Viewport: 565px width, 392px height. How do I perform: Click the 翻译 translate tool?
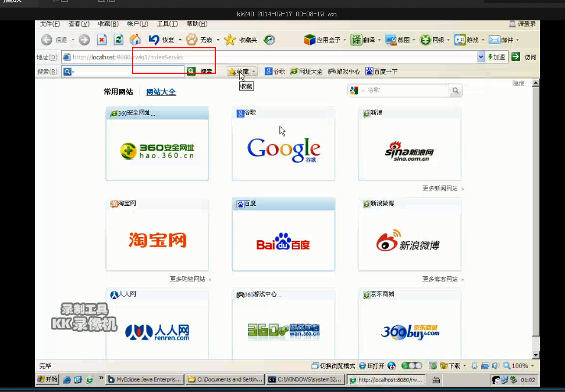point(363,40)
